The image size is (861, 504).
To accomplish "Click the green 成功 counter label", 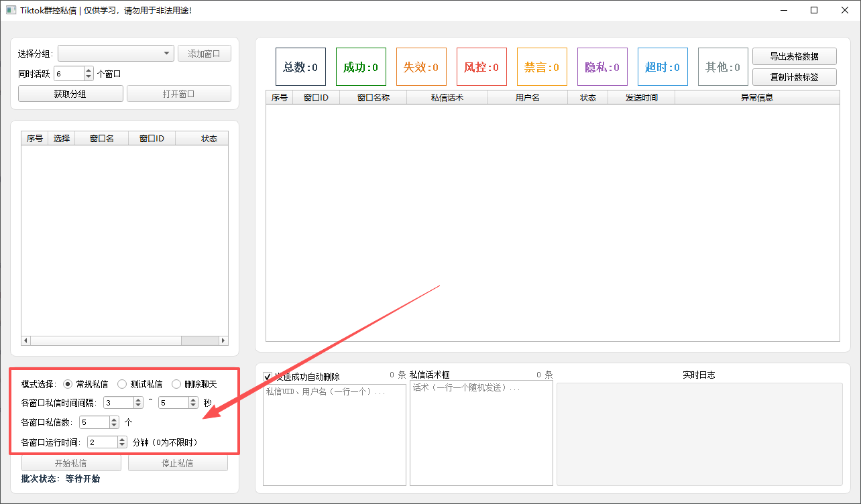I will 361,67.
